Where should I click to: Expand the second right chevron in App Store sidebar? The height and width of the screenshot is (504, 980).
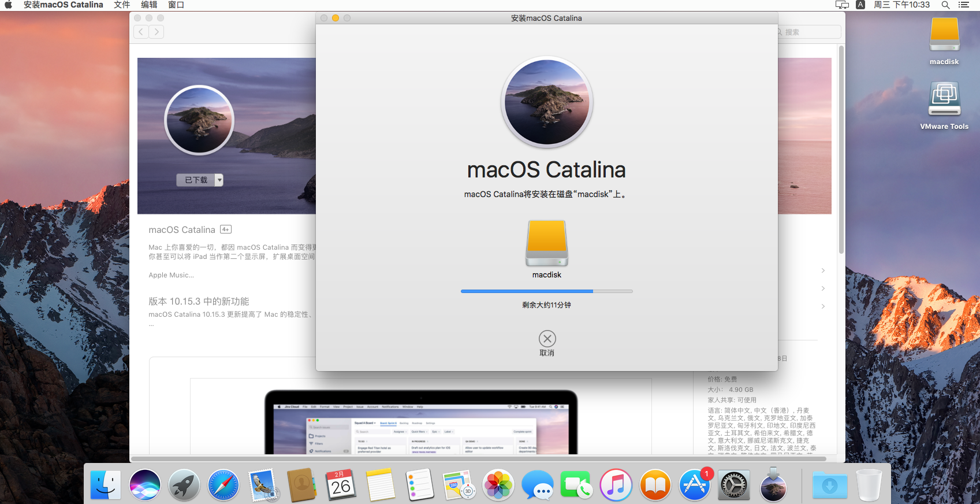(x=823, y=288)
